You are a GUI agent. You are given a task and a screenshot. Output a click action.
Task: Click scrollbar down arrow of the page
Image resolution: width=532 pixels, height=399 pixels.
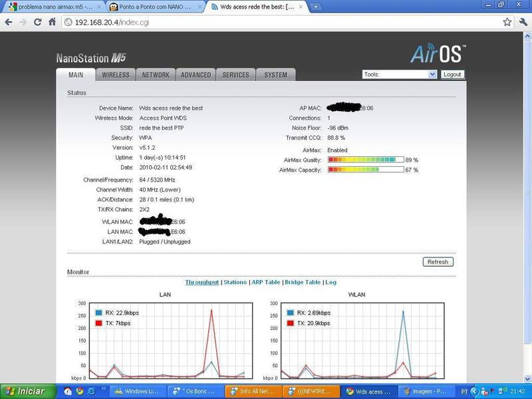pos(527,379)
